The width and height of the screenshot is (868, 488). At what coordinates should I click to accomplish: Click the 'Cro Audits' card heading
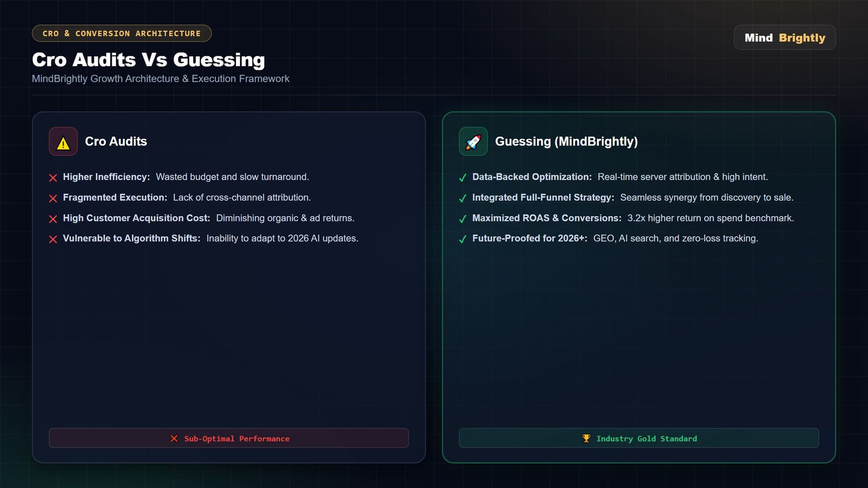(116, 142)
